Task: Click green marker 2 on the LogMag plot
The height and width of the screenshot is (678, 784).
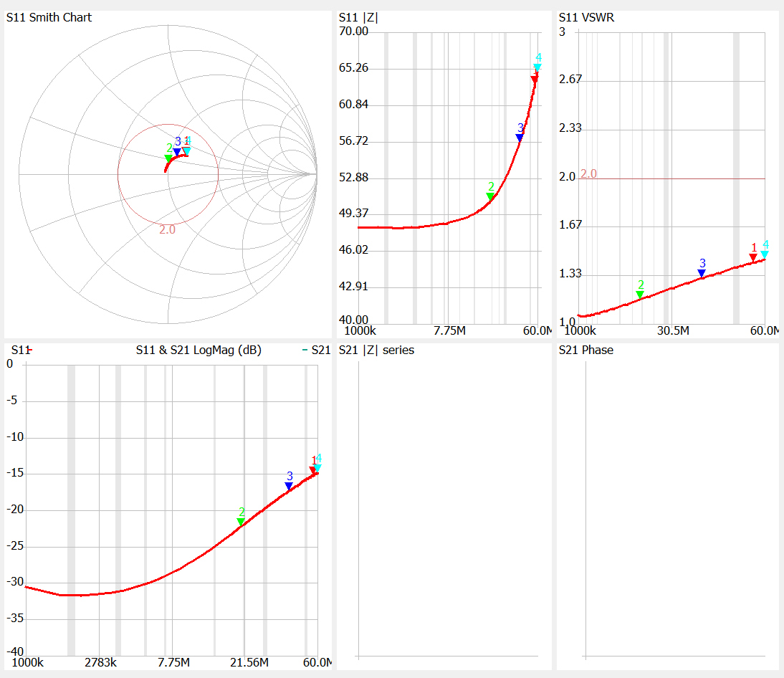Action: 242,522
